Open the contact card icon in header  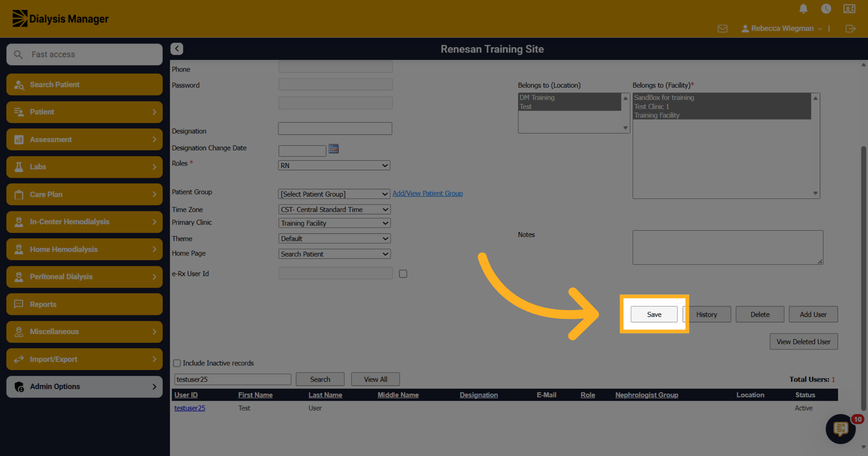(x=849, y=9)
